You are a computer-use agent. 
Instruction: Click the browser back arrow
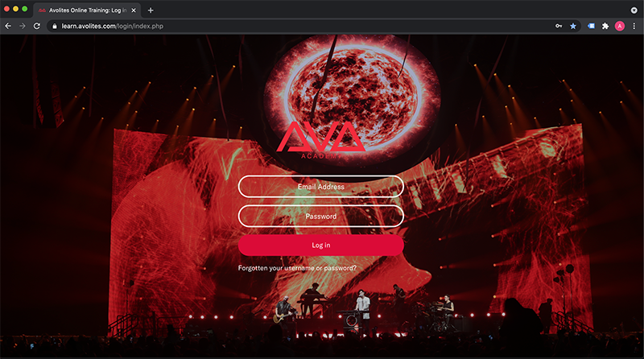coord(8,26)
